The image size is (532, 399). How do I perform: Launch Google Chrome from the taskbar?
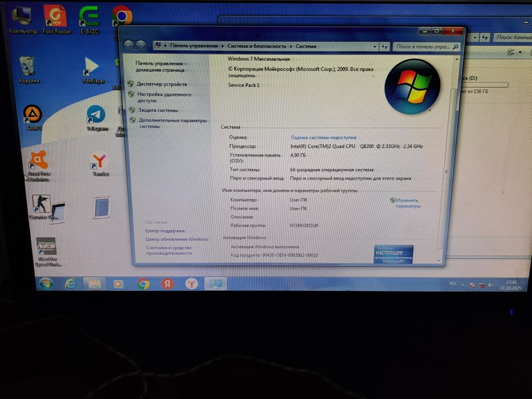(143, 283)
